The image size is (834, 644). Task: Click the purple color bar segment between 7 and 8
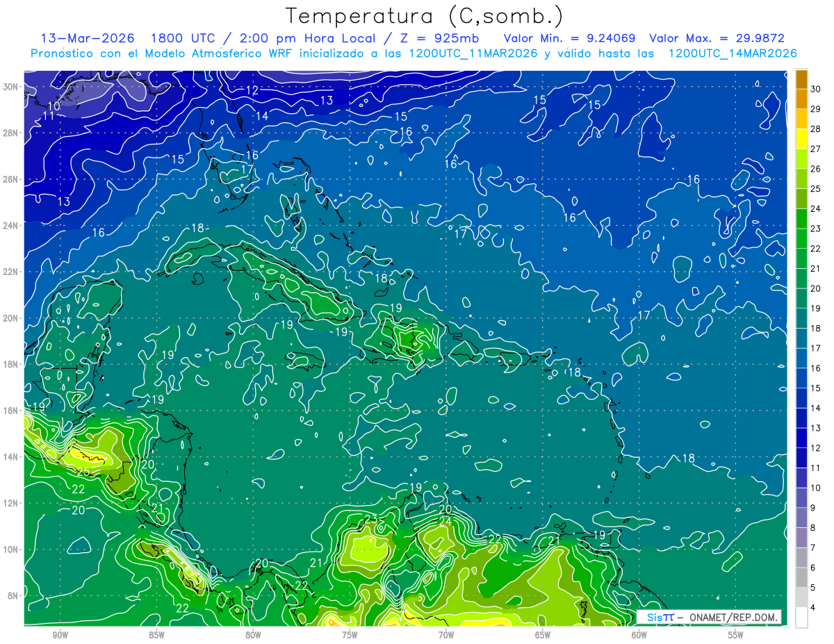point(801,538)
